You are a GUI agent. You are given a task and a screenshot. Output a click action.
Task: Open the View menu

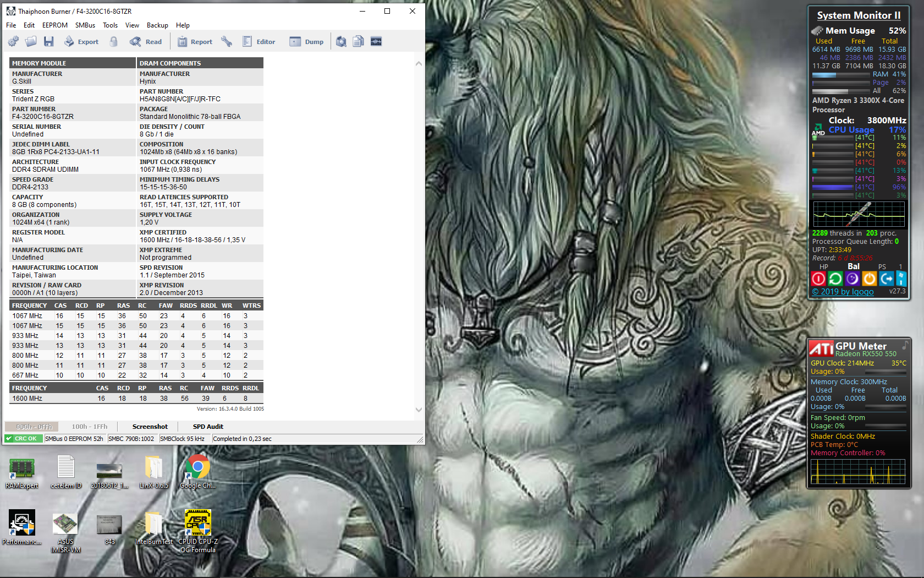coord(132,25)
